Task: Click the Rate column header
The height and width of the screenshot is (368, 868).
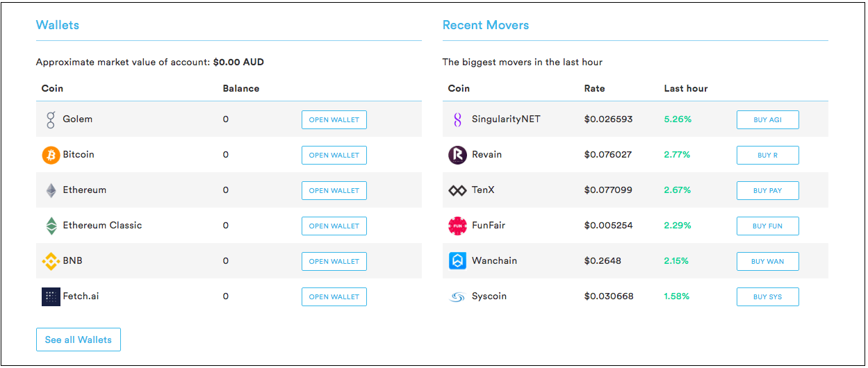Action: click(x=594, y=88)
